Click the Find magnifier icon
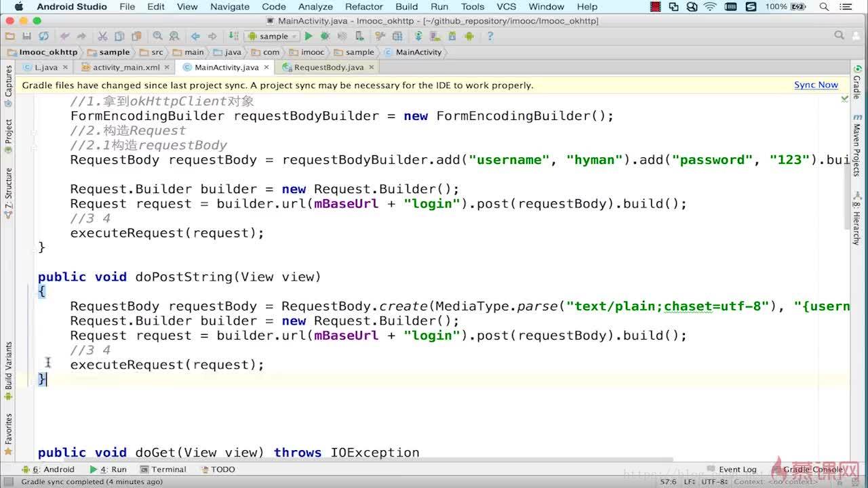This screenshot has width=868, height=488. click(x=157, y=36)
